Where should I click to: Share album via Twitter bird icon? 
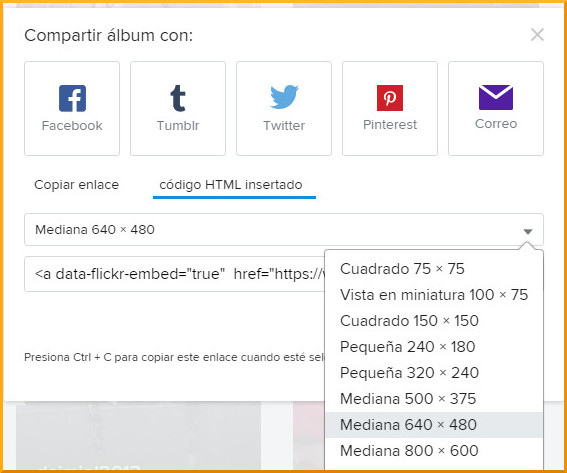point(284,97)
